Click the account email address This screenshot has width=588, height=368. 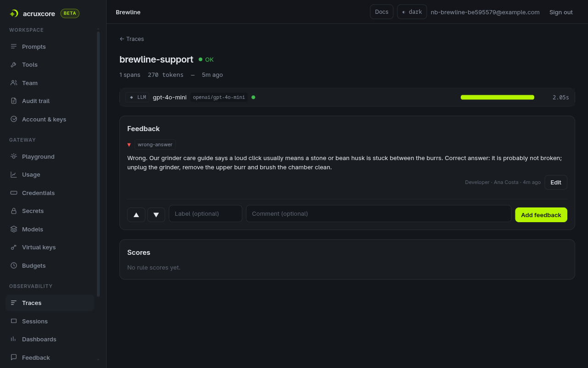click(485, 12)
